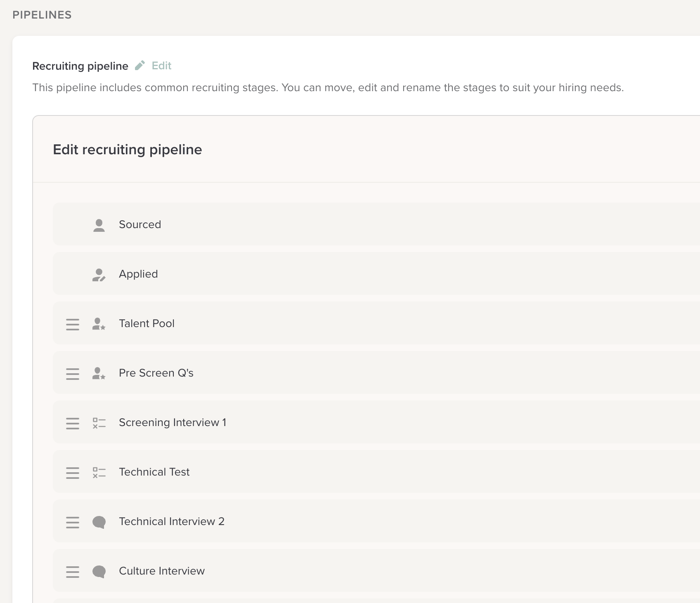Select the Technical Interview 2 stage name
The image size is (700, 603).
tap(172, 521)
